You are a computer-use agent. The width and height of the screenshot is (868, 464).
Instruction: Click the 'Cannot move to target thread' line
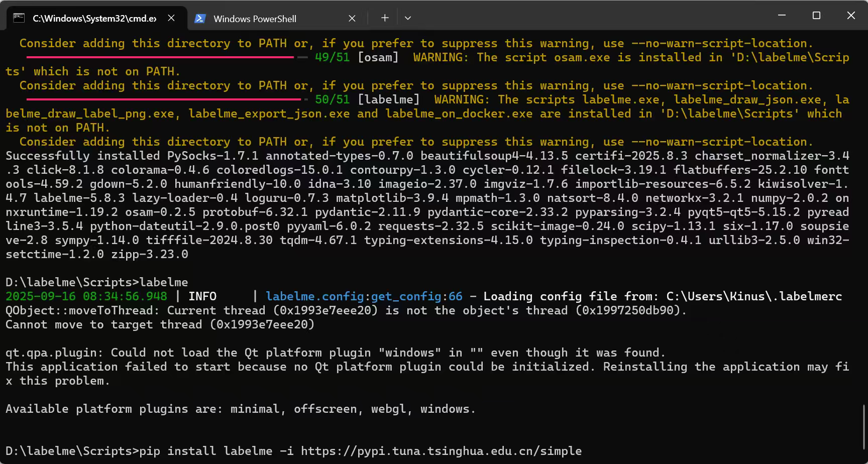160,324
